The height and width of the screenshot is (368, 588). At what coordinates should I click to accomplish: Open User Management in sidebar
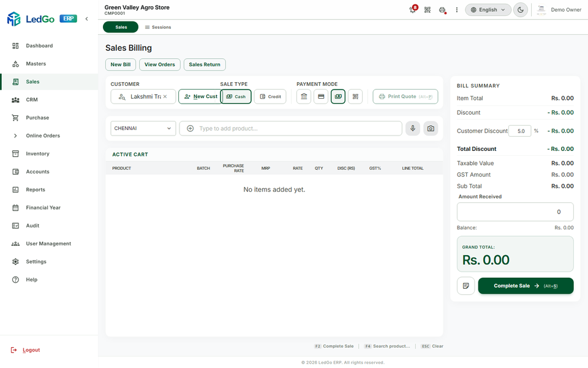[49, 243]
